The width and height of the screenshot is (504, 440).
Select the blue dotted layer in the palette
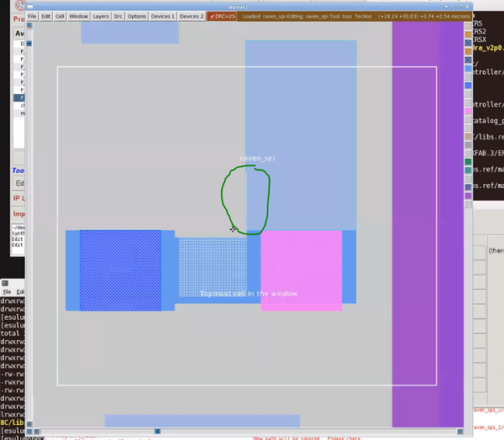coord(469,86)
